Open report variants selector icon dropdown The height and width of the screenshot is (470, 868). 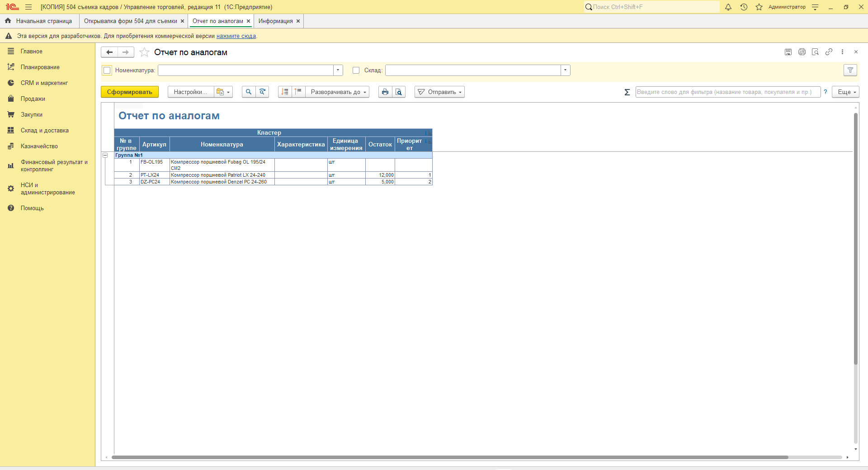click(223, 92)
